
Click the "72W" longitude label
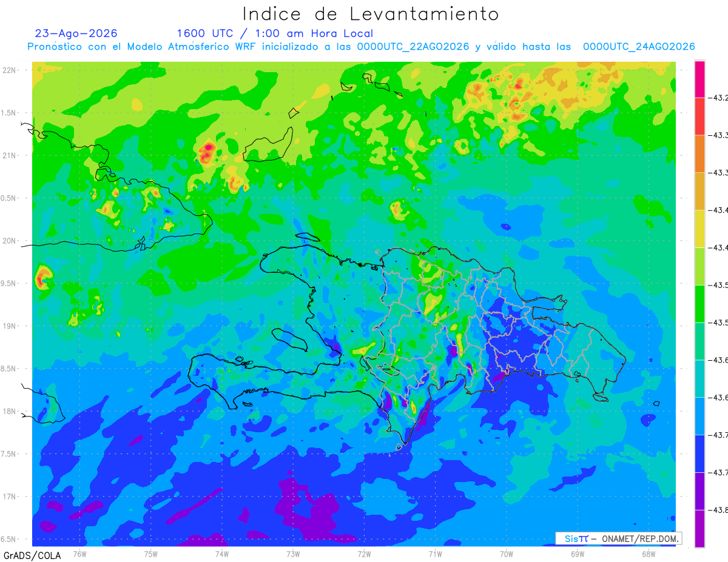[364, 554]
